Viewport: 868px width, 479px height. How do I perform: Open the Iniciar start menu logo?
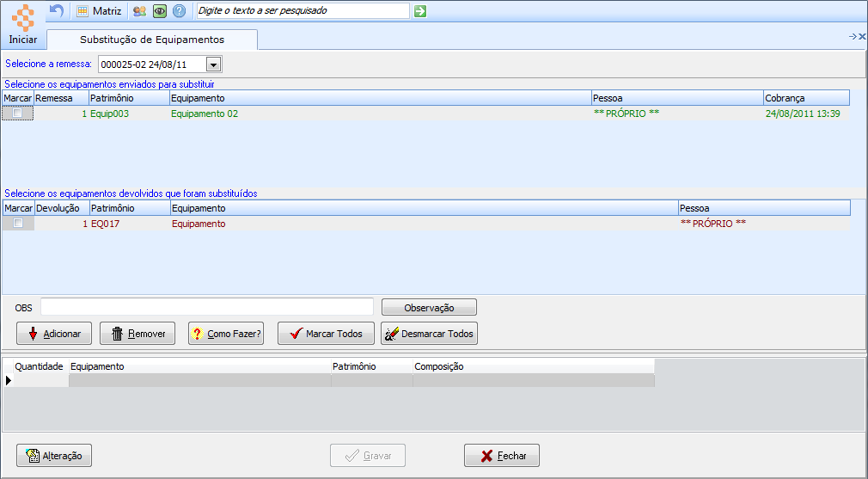click(x=22, y=25)
